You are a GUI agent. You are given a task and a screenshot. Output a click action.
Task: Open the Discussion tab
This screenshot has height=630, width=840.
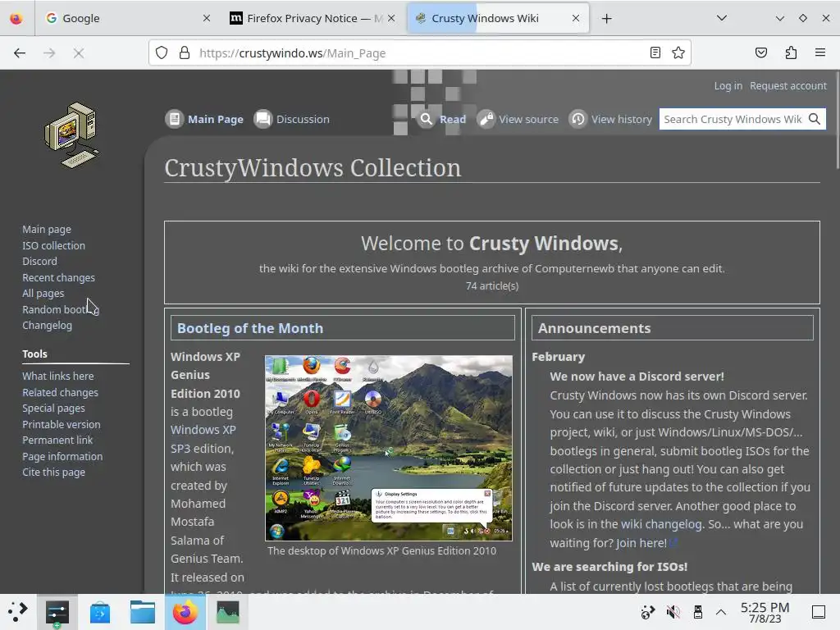(x=292, y=119)
